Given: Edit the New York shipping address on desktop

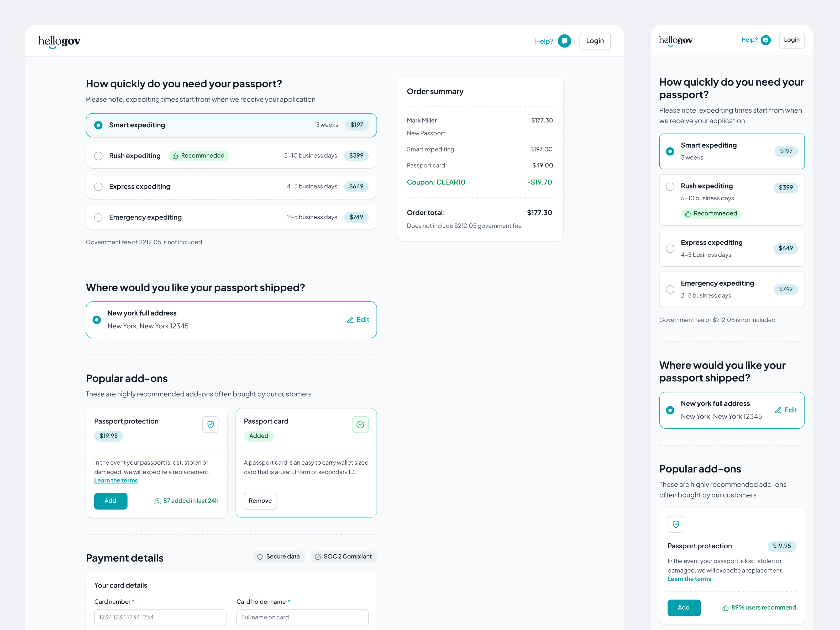Looking at the screenshot, I should (x=358, y=320).
